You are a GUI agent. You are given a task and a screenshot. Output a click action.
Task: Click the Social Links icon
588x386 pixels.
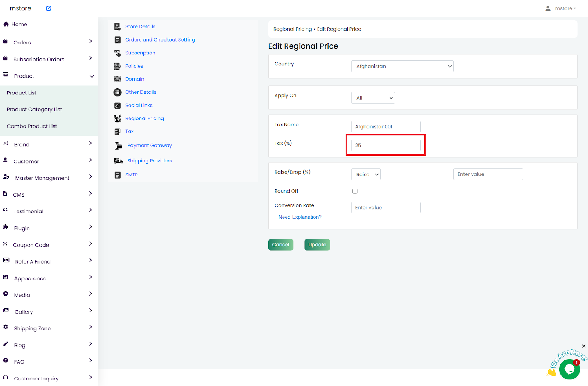tap(117, 106)
